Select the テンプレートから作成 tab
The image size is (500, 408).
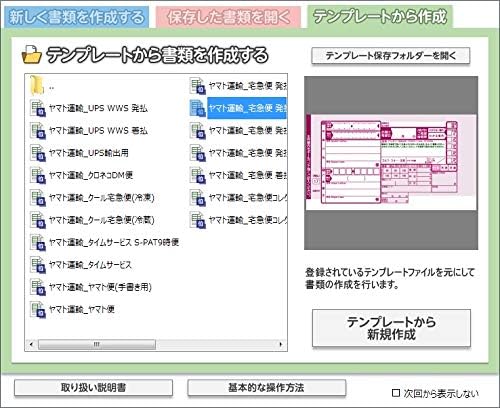380,16
